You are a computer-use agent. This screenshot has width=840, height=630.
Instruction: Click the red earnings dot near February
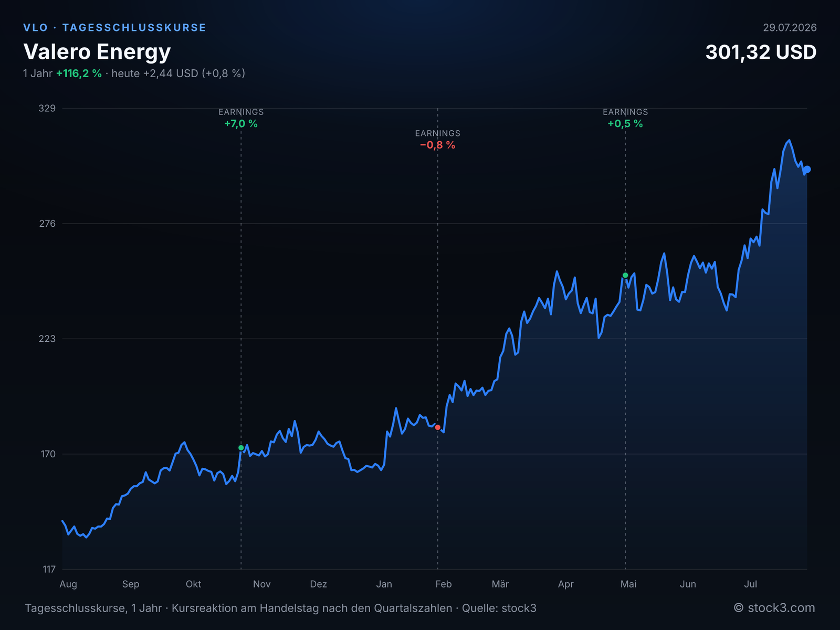438,427
